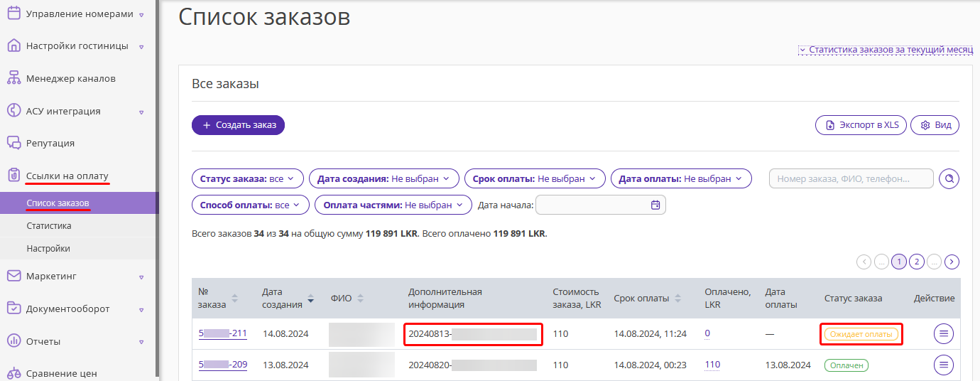This screenshot has height=381, width=980.
Task: Open action menu for the paid order row
Action: 943,365
